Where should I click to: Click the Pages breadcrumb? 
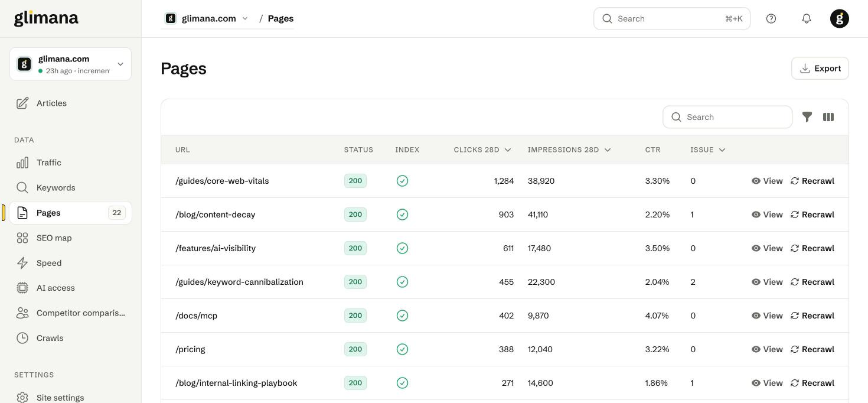tap(280, 18)
